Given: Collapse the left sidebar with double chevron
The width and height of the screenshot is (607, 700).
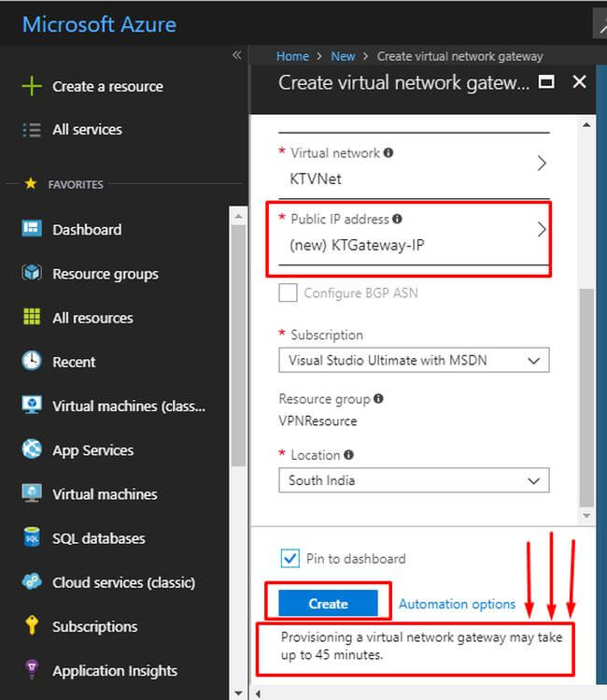Looking at the screenshot, I should [236, 56].
